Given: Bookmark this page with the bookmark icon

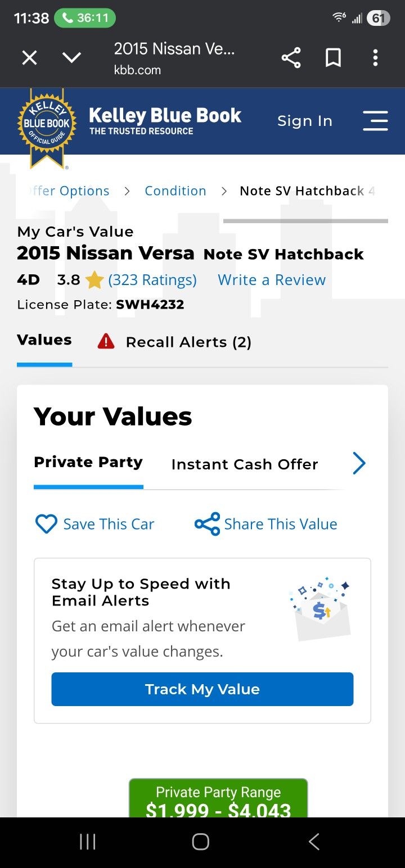Looking at the screenshot, I should tap(333, 57).
